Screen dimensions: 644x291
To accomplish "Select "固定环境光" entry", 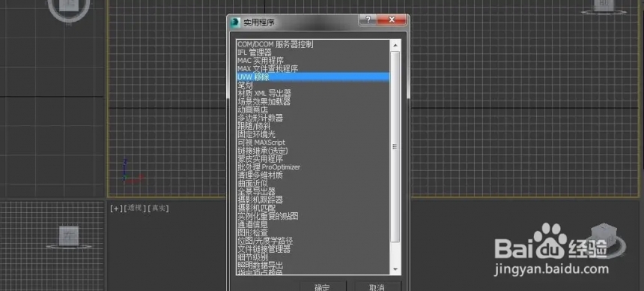I will (x=312, y=134).
